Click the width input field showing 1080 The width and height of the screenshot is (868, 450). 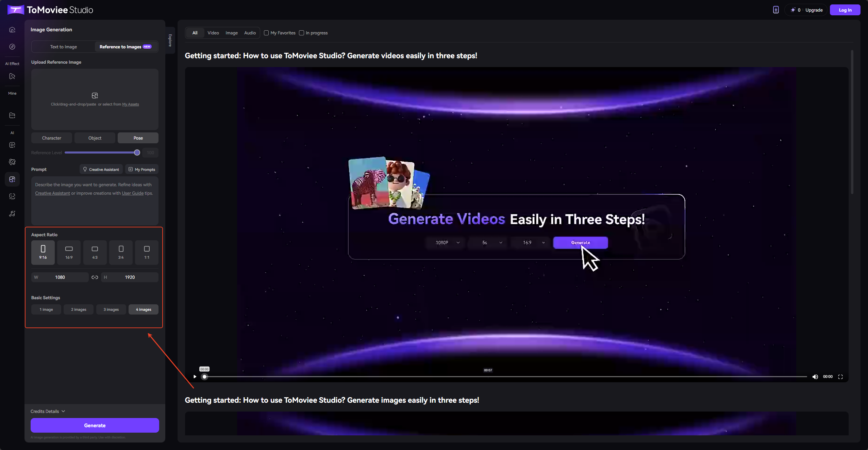click(60, 277)
